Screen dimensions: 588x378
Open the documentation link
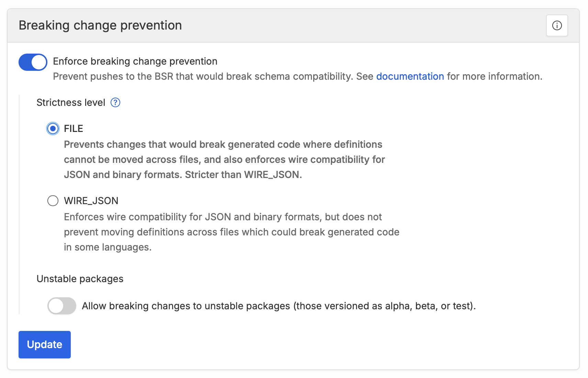[x=410, y=76]
